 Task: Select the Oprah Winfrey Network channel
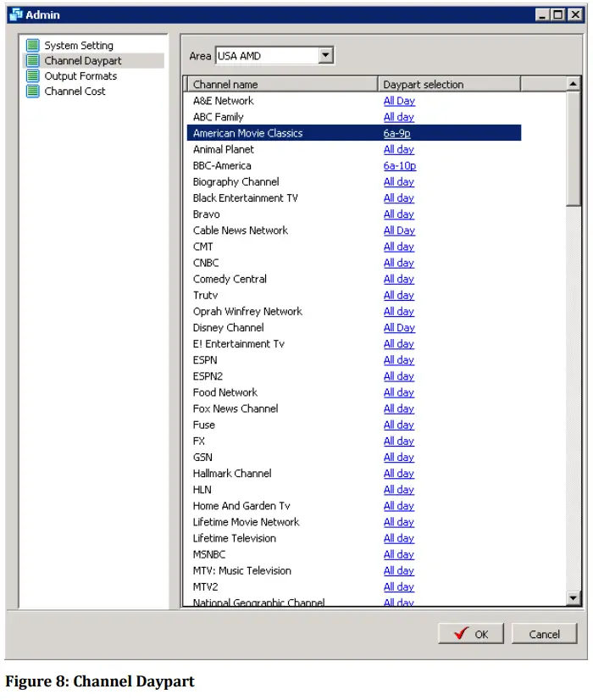(x=247, y=311)
